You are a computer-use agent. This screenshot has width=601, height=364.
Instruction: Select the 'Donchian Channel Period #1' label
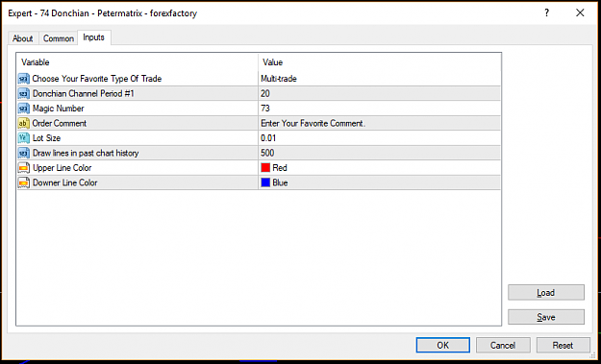click(x=84, y=94)
